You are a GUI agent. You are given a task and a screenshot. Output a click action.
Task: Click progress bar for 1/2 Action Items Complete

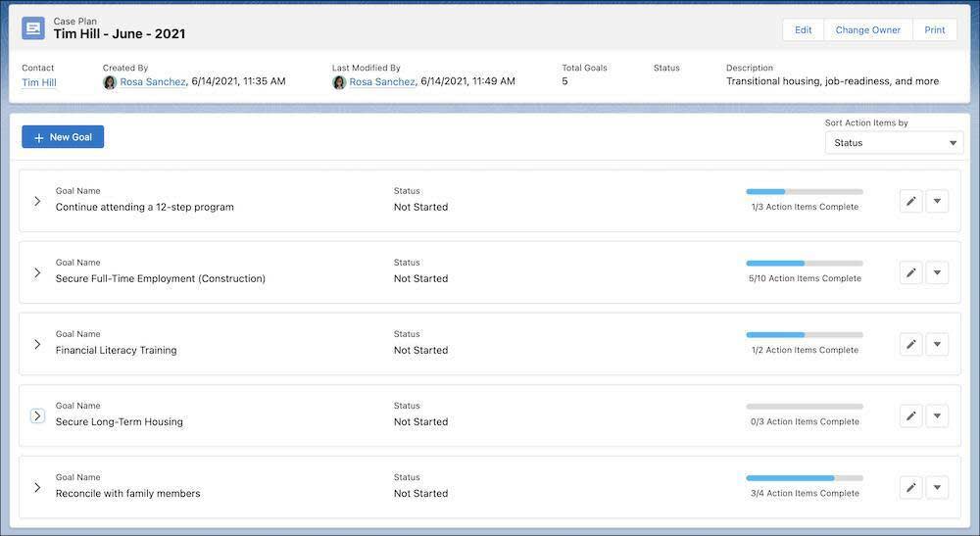pyautogui.click(x=805, y=335)
